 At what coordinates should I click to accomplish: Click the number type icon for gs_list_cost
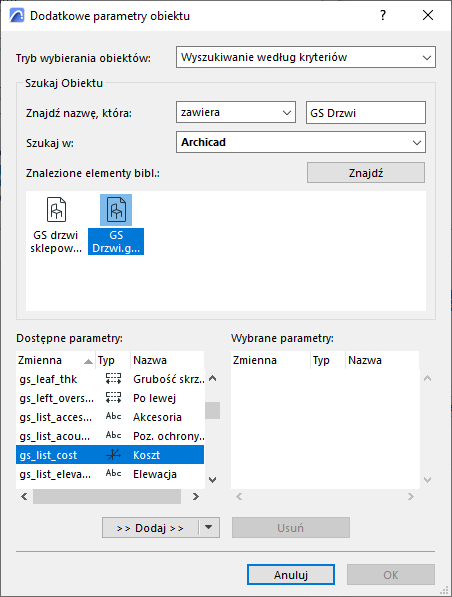[113, 455]
